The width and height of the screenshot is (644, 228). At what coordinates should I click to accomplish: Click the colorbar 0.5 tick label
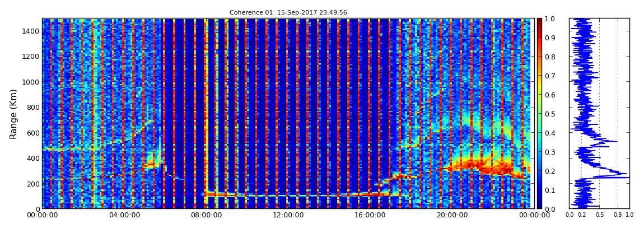pyautogui.click(x=549, y=114)
